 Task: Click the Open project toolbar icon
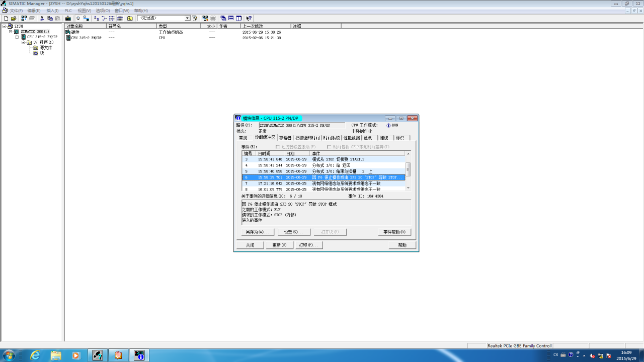coord(14,18)
